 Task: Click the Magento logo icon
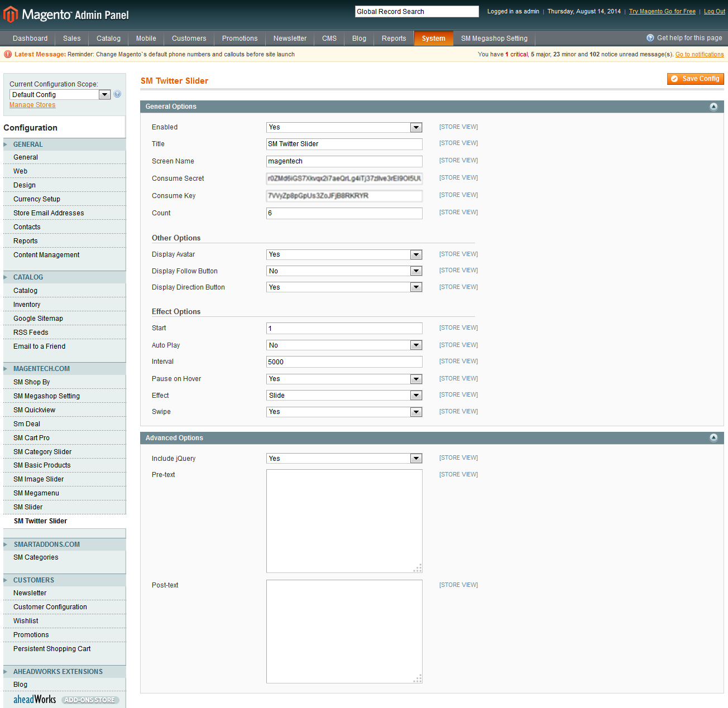(x=11, y=14)
